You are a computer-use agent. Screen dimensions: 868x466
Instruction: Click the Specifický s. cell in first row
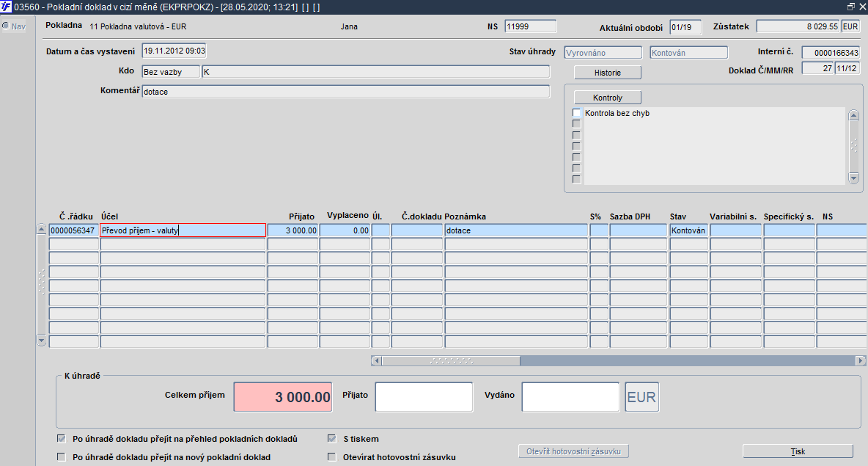pos(790,230)
